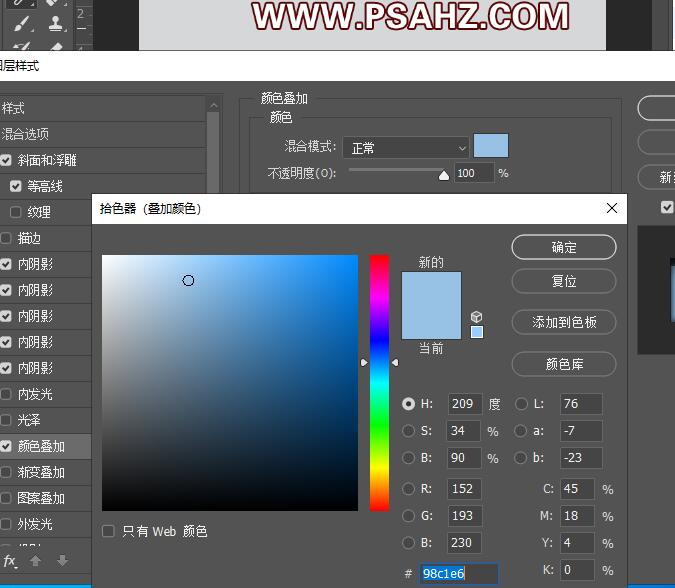Uncheck the 颜色叠加 checkbox

(x=6, y=446)
